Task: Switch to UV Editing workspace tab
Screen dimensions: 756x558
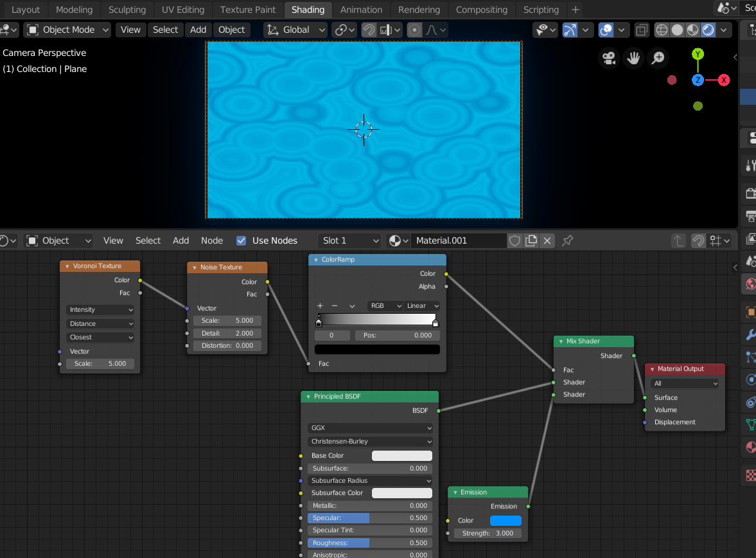Action: coord(182,10)
